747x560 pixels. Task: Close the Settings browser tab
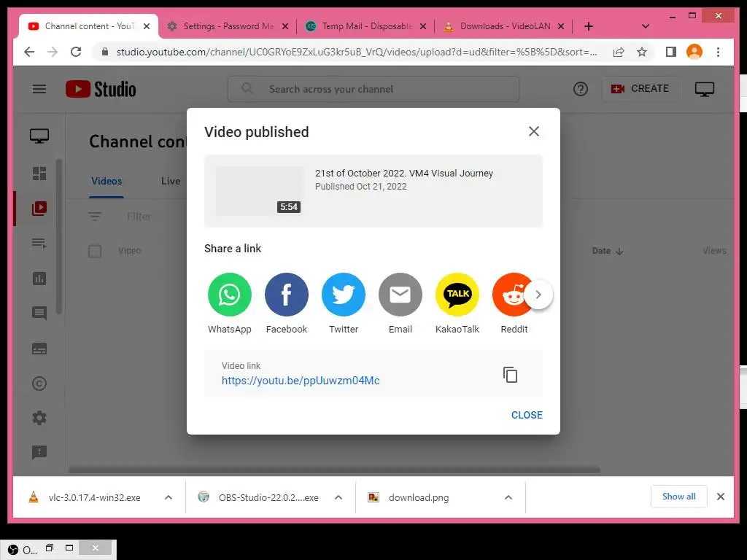click(285, 27)
